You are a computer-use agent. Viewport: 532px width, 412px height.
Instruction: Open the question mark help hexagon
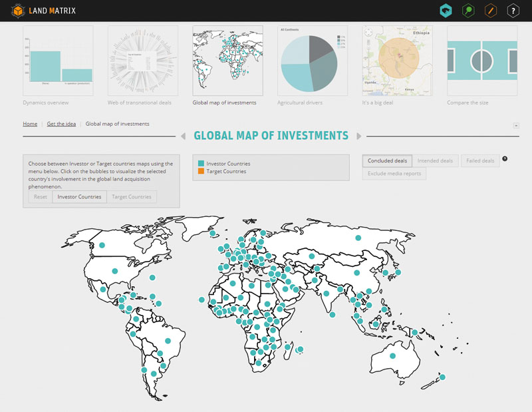[x=513, y=11]
